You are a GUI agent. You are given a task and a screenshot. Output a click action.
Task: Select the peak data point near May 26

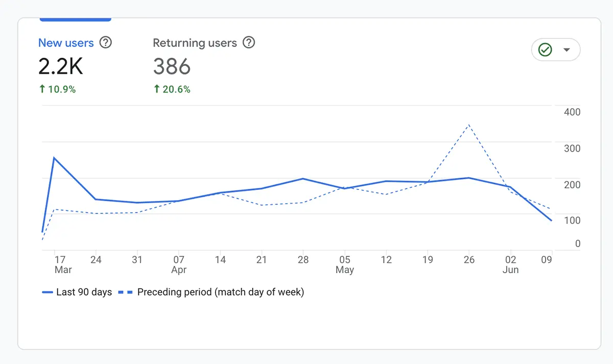[468, 124]
